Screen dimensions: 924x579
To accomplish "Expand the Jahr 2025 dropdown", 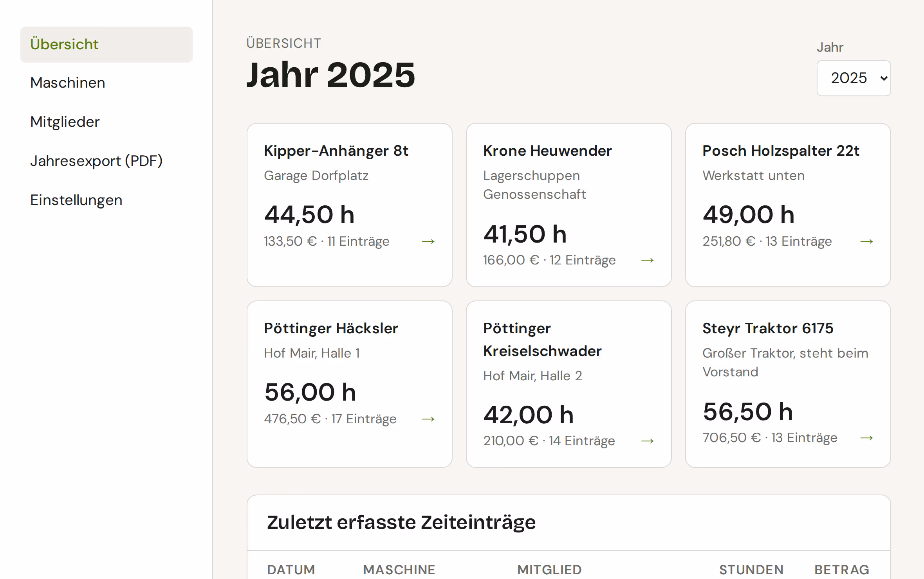I will point(854,78).
